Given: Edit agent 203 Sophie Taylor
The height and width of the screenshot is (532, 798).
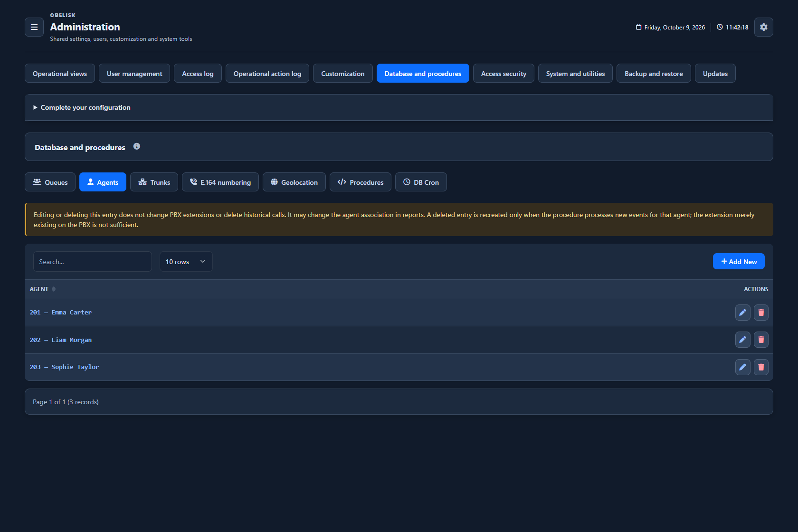Looking at the screenshot, I should 742,367.
